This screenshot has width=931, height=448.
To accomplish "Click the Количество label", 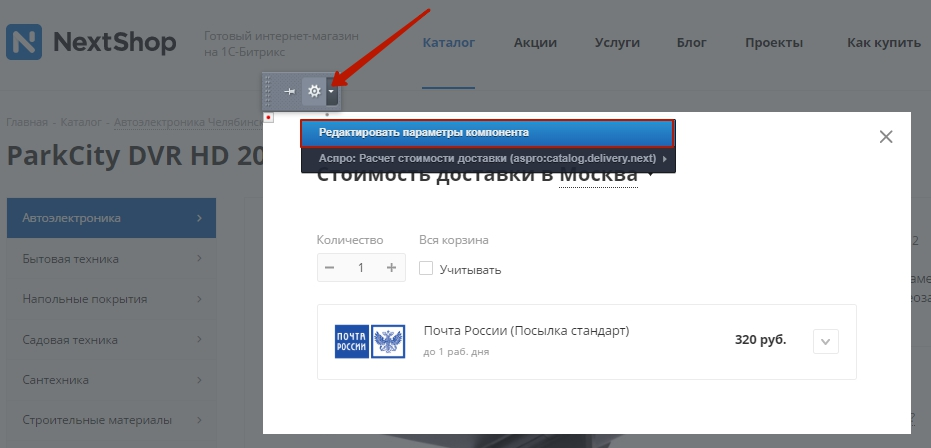I will (x=350, y=240).
